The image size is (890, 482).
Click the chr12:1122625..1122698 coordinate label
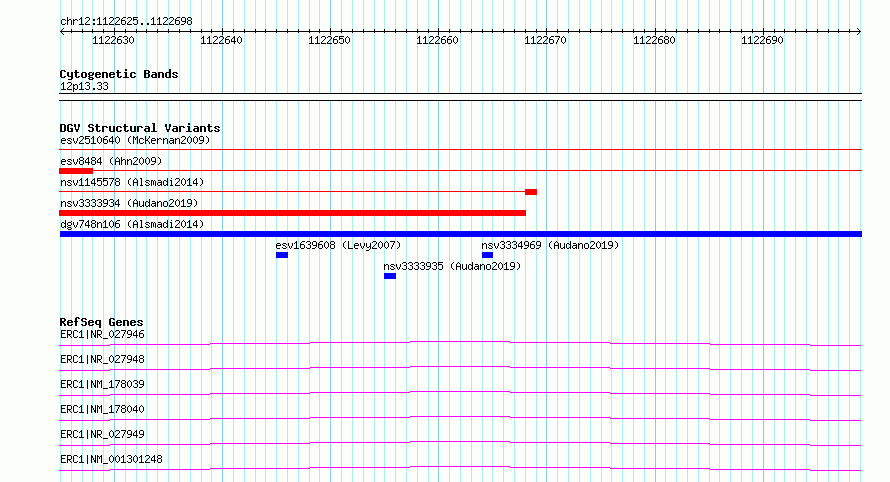126,22
